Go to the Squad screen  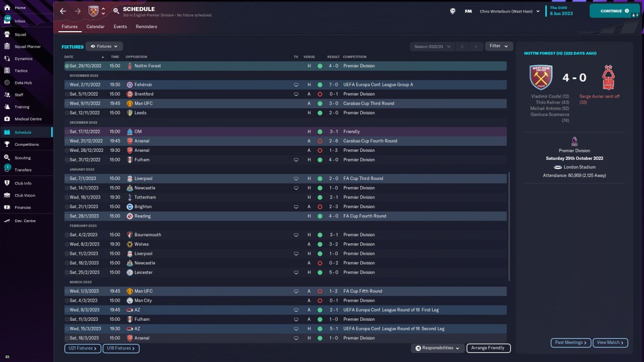click(x=20, y=35)
